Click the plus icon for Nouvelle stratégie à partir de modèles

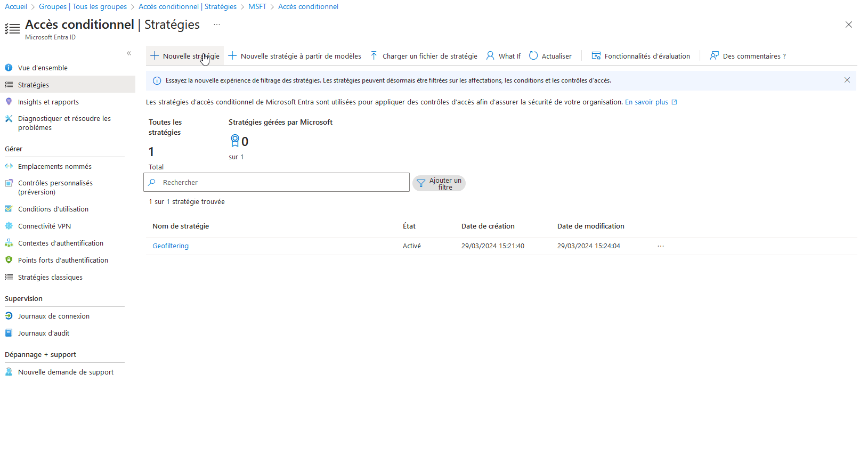point(232,56)
